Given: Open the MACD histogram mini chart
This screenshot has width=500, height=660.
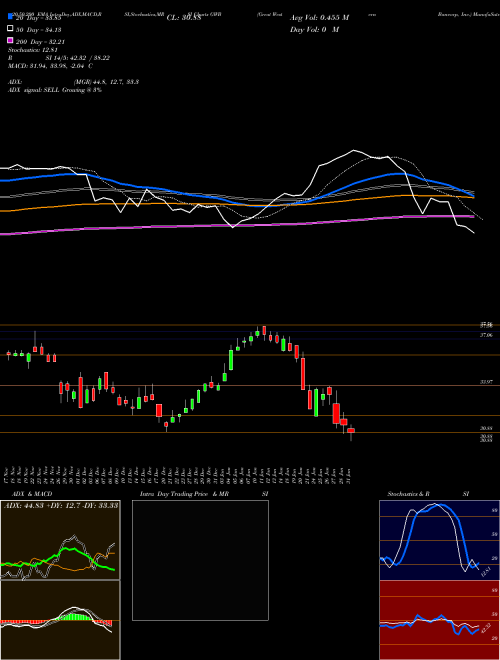Looking at the screenshot, I should tap(60, 620).
